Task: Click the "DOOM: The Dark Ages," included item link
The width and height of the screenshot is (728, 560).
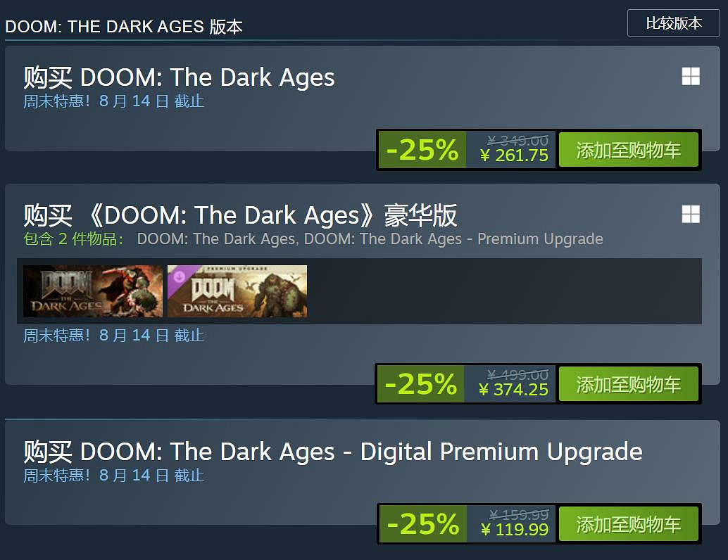Action: point(218,238)
